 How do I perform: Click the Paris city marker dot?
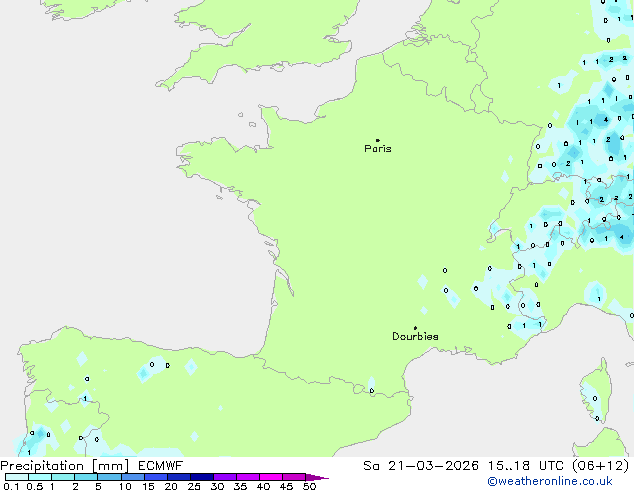(377, 141)
